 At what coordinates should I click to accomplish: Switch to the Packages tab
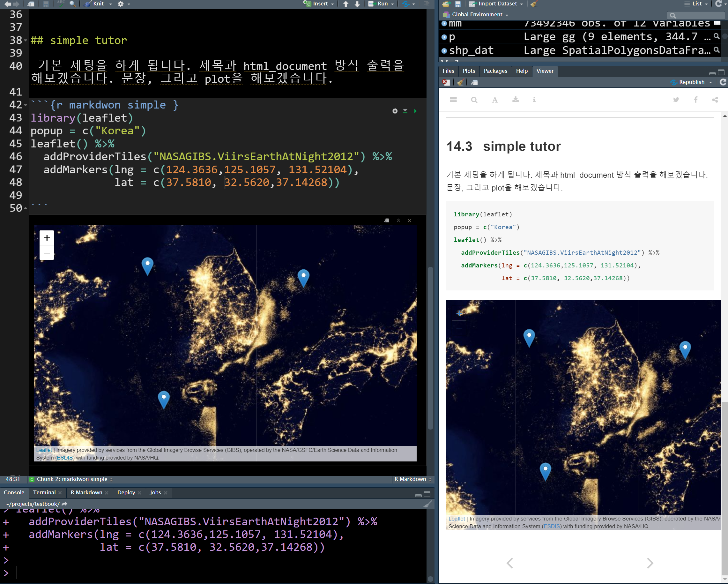click(x=495, y=71)
